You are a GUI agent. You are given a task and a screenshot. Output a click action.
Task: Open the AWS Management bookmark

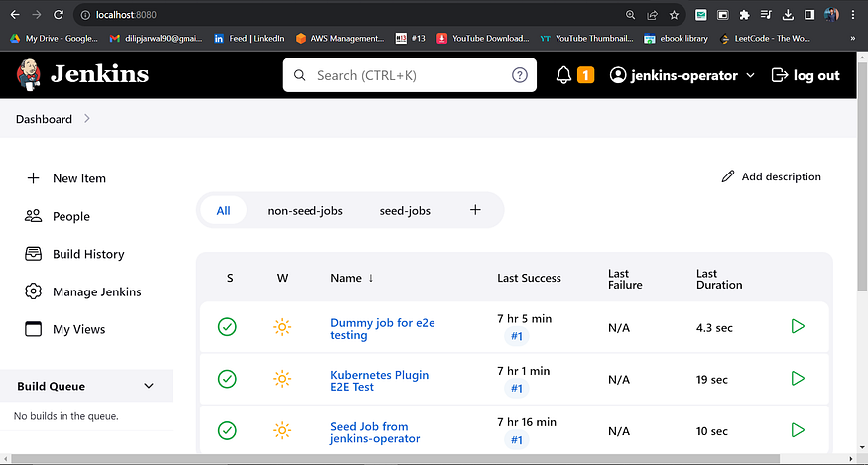coord(339,39)
